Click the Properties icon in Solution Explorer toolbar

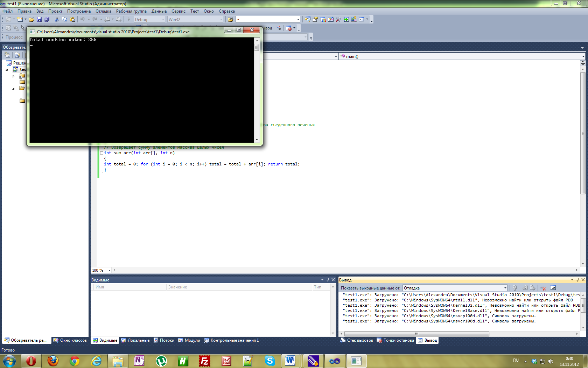click(x=7, y=55)
